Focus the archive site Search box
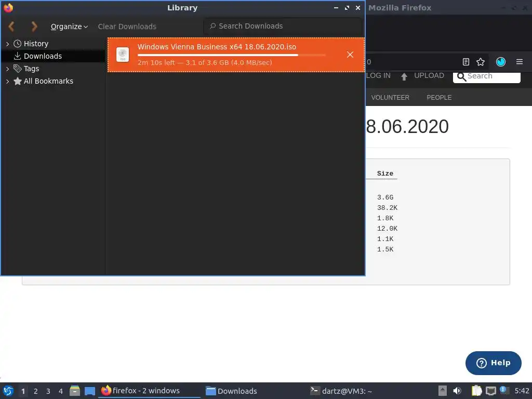Viewport: 532px width, 399px height. [x=486, y=77]
